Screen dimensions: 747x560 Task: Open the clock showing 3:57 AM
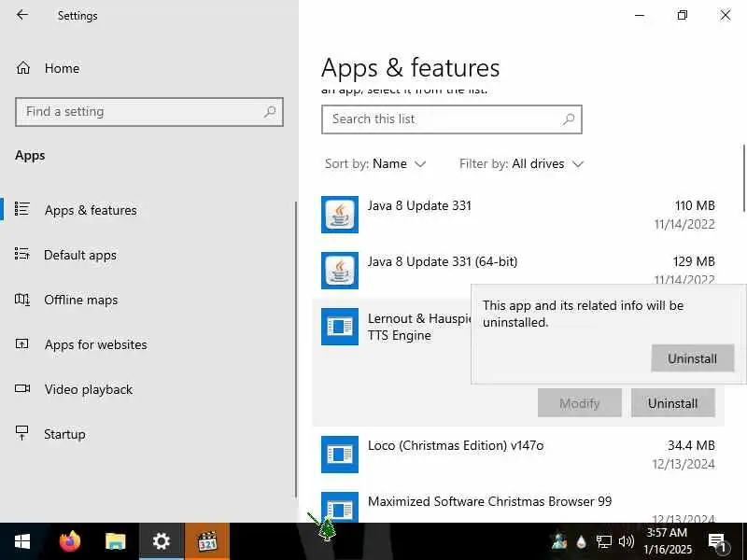pyautogui.click(x=667, y=541)
